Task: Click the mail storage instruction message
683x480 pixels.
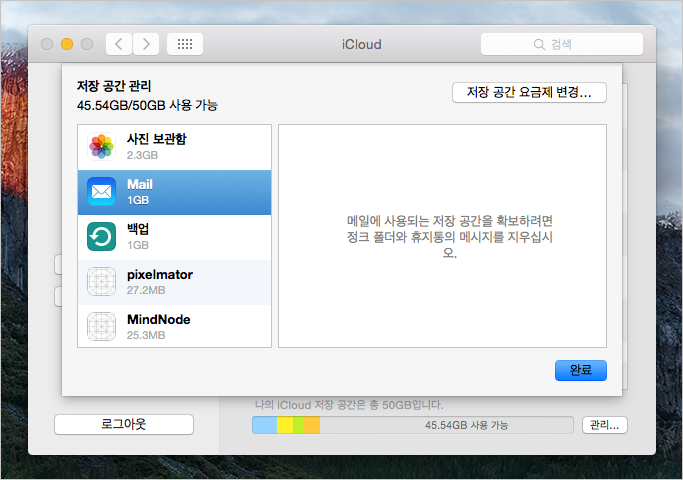Action: click(450, 237)
